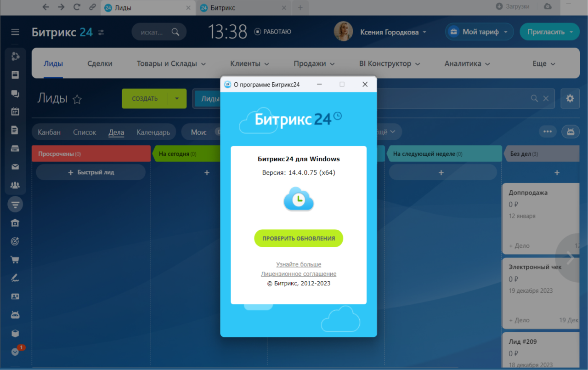The height and width of the screenshot is (370, 588).
Task: Open the documents icon in left sidebar
Action: pyautogui.click(x=15, y=130)
